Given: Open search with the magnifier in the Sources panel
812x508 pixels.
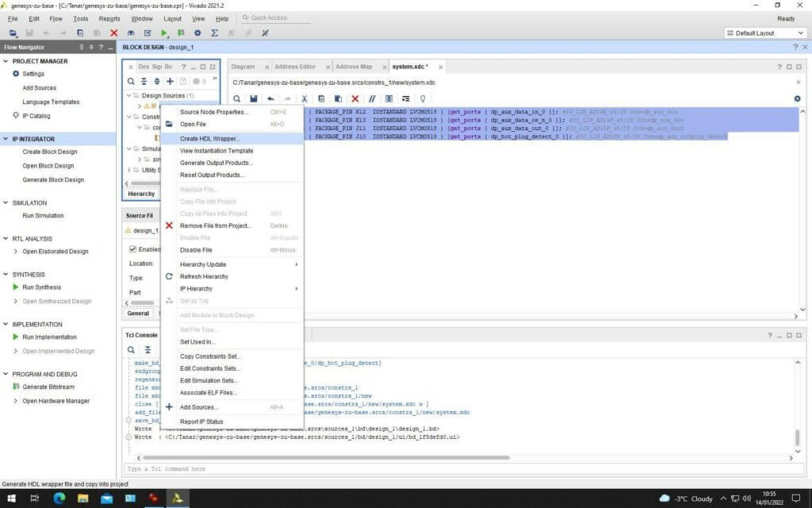Looking at the screenshot, I should pos(132,82).
